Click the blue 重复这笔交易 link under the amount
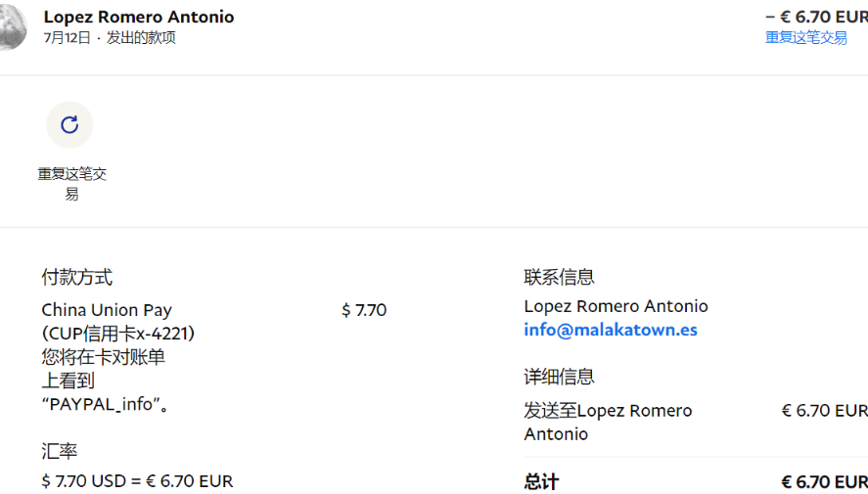Viewport: 868px width, 494px height. (805, 37)
